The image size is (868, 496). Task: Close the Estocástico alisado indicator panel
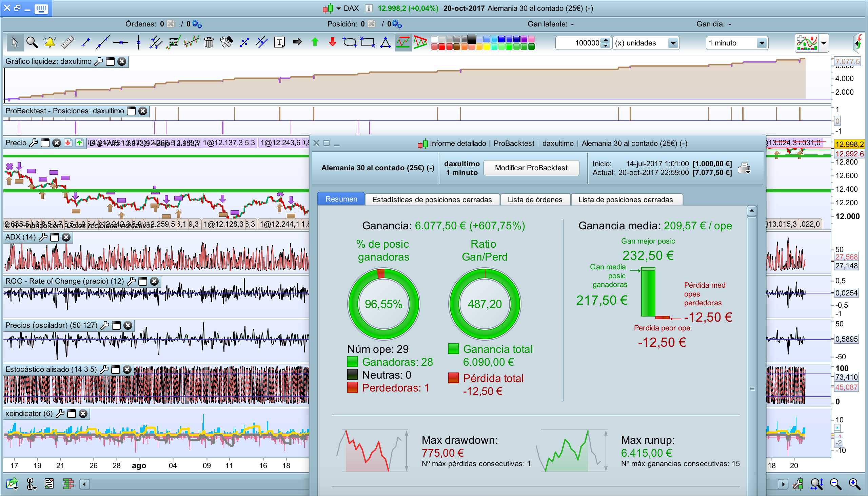tap(127, 369)
